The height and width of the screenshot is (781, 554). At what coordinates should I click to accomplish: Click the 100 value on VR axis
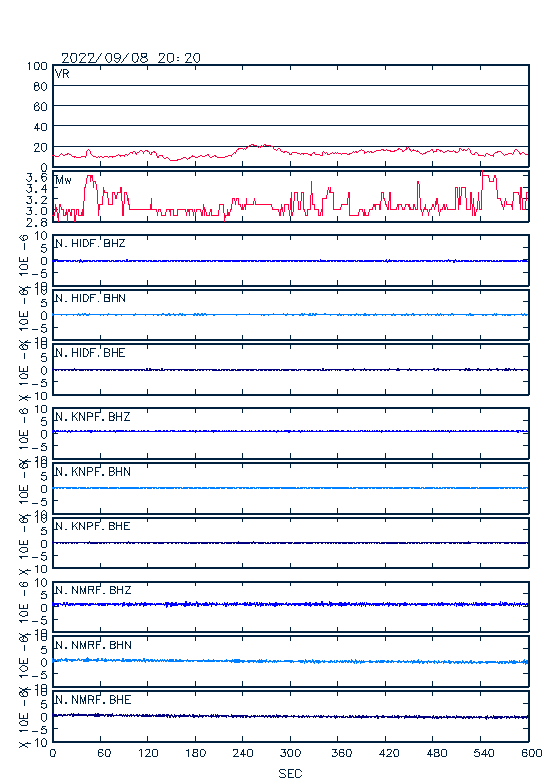37,66
